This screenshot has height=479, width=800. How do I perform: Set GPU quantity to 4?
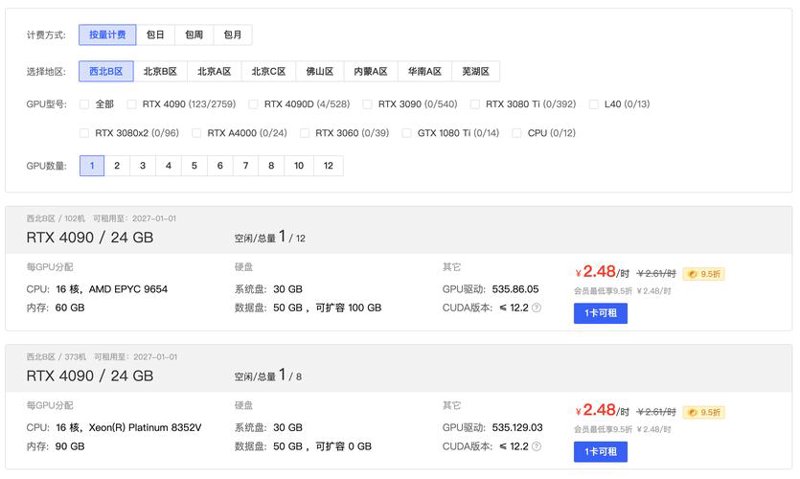[168, 166]
